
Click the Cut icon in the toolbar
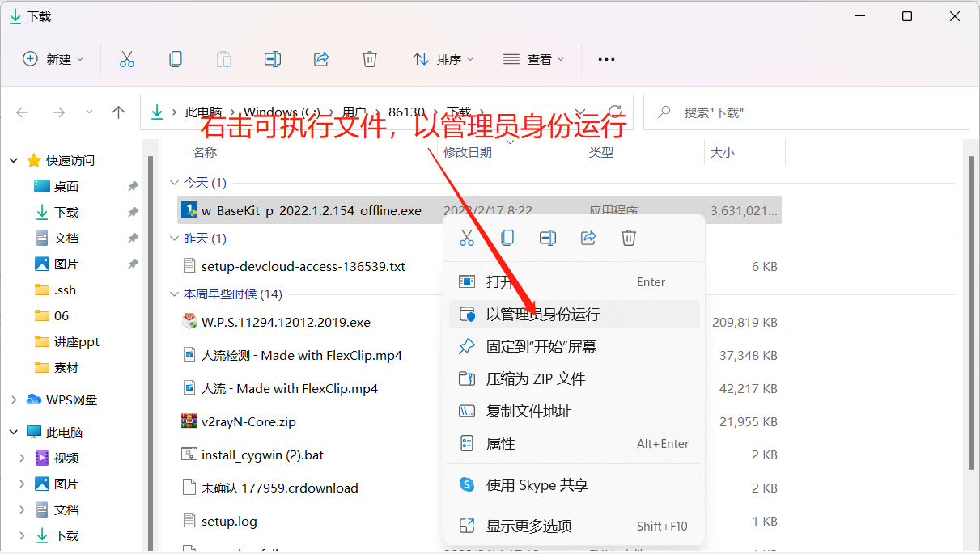point(127,59)
